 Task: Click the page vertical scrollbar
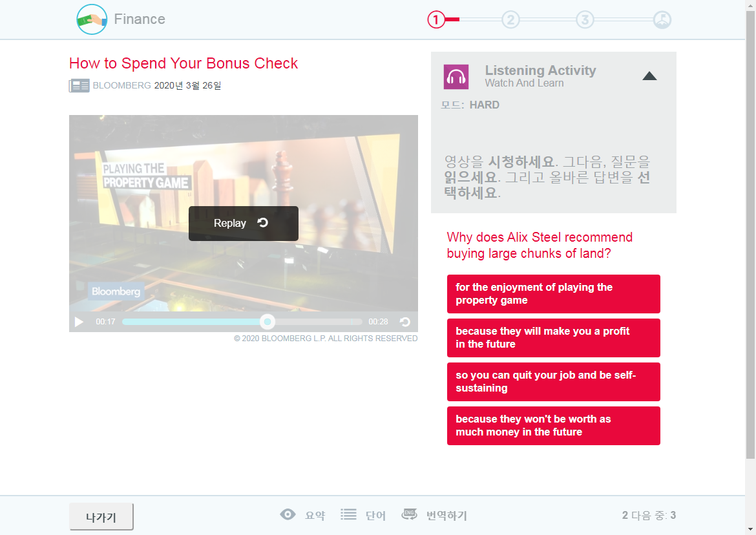click(x=750, y=235)
